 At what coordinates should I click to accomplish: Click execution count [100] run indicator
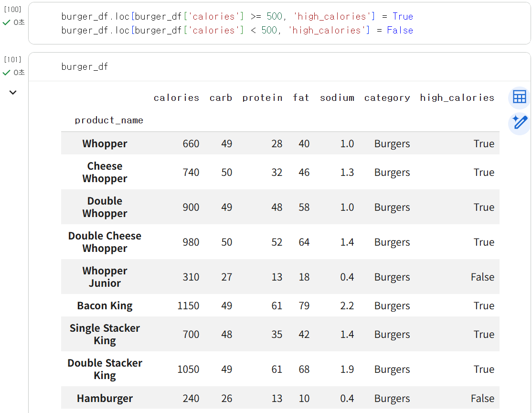click(12, 10)
